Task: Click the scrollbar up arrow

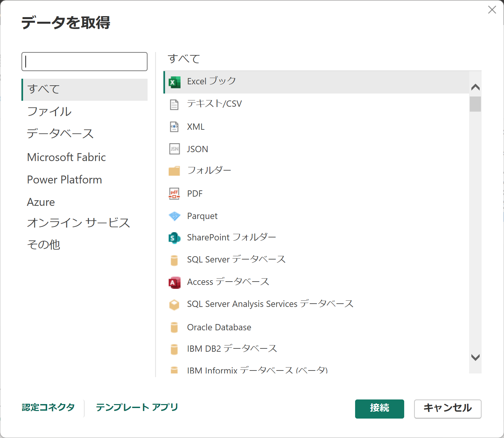Action: tap(475, 87)
